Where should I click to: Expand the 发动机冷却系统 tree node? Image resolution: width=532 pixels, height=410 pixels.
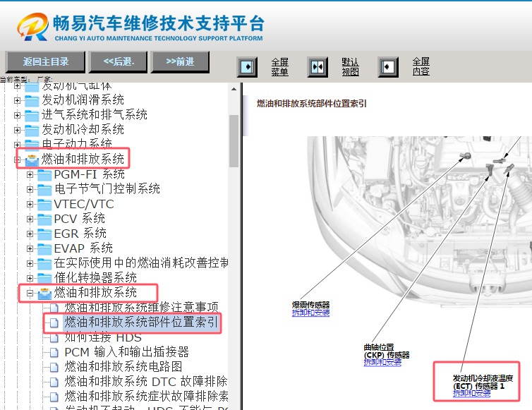pos(17,130)
